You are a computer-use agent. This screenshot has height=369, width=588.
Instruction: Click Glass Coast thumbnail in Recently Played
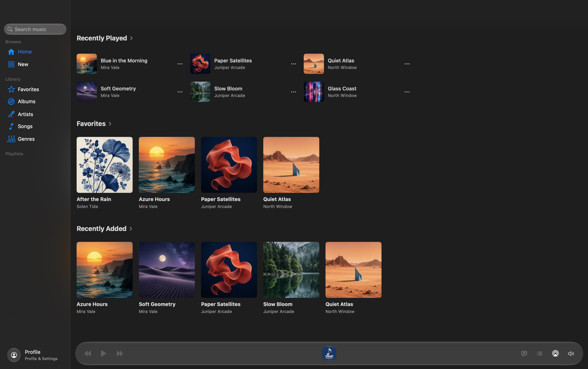(314, 92)
